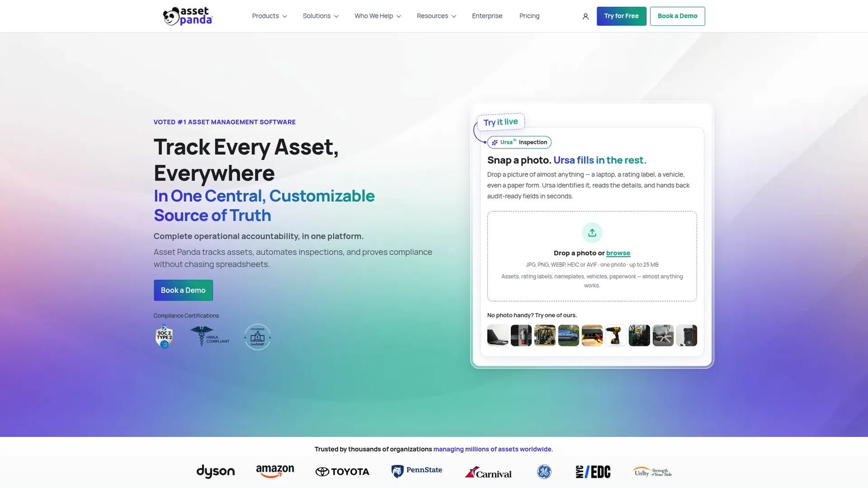
Task: Select the fire extinguisher sample photo
Action: pos(521,335)
